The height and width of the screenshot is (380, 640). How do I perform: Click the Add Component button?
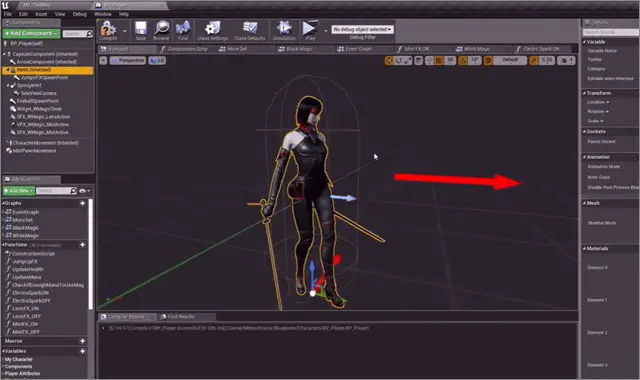pos(31,33)
